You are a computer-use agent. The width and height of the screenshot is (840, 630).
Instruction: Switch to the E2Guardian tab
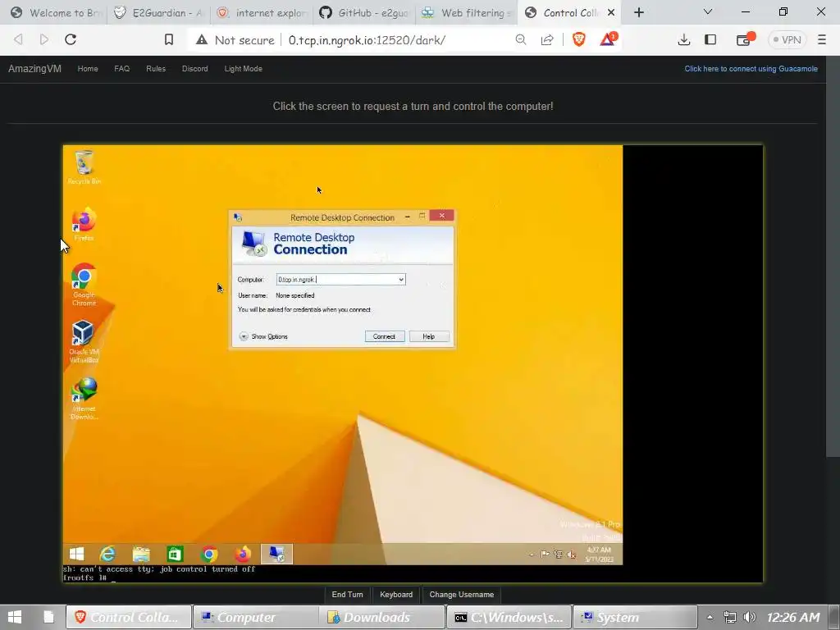[x=158, y=12]
